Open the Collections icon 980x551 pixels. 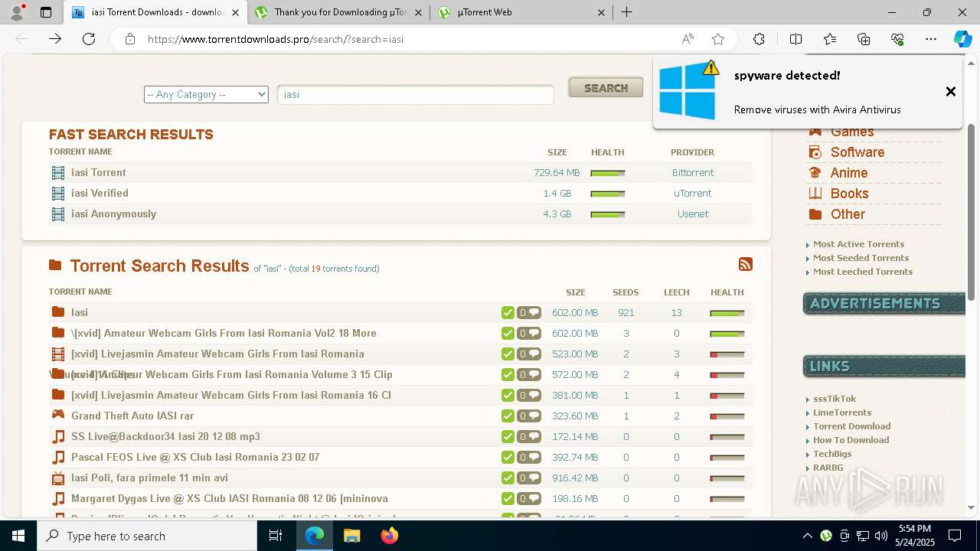click(864, 39)
